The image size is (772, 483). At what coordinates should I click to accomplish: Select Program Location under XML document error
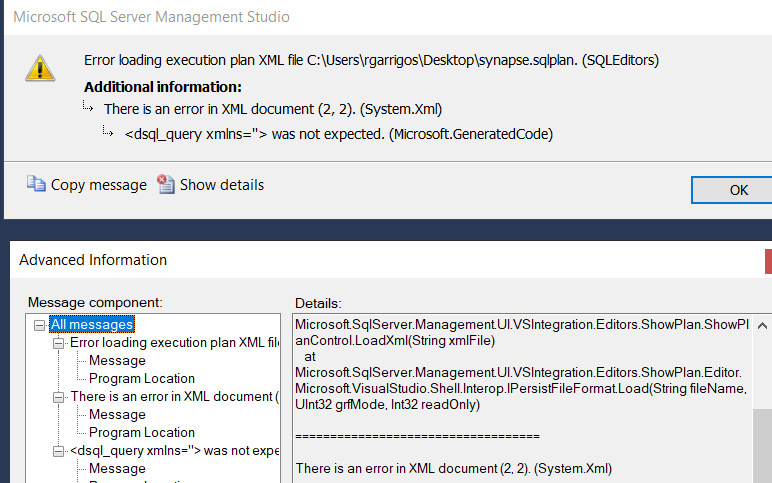tap(142, 433)
